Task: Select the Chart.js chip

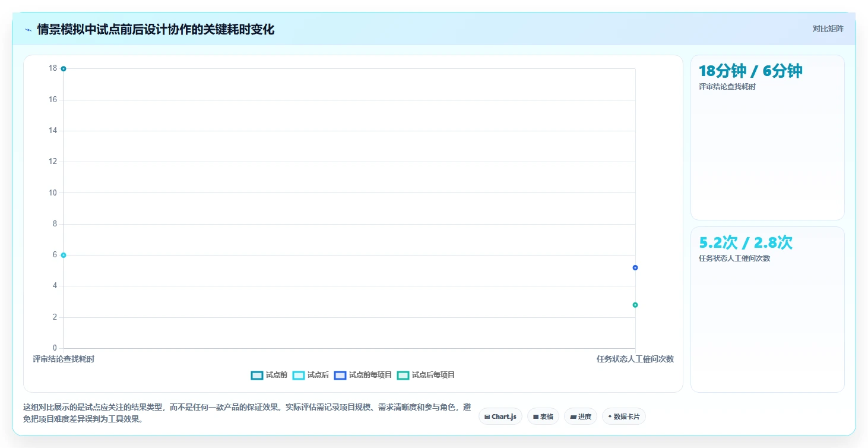Action: (x=500, y=417)
